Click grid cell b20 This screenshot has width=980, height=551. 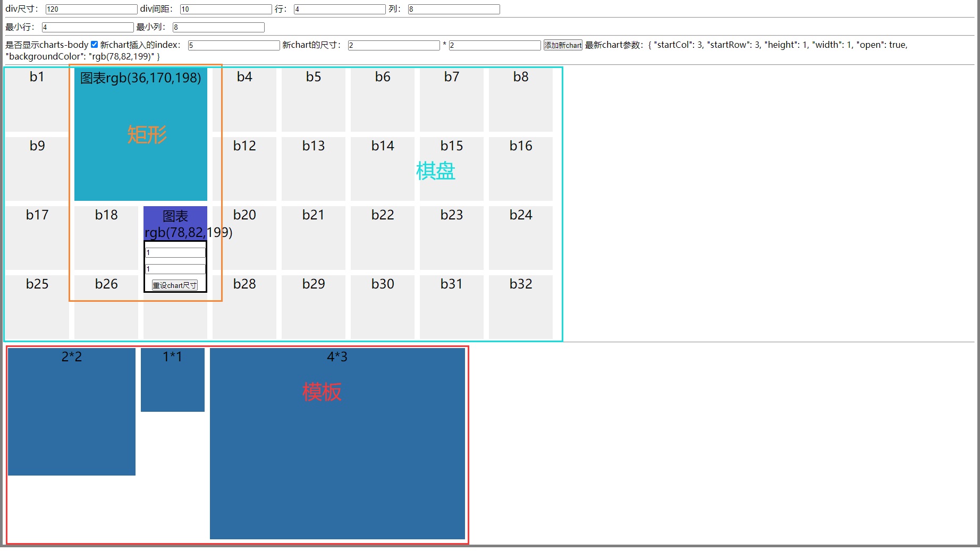tap(244, 238)
